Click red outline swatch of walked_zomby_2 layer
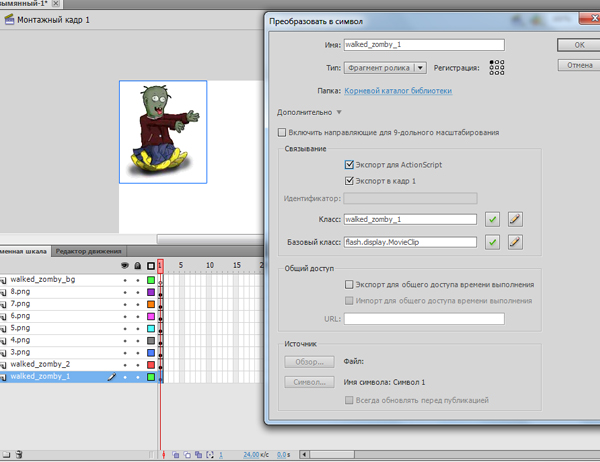Viewport: 600px width, 462px height. (x=151, y=365)
